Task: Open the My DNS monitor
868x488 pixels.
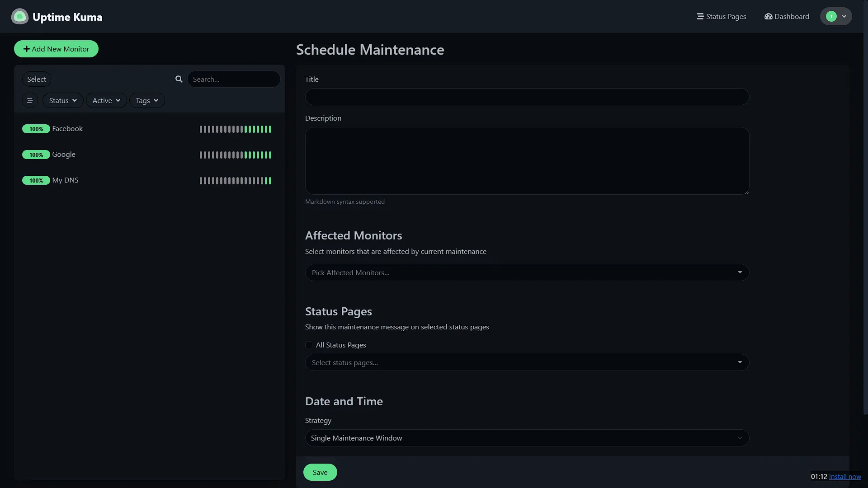Action: [149, 180]
